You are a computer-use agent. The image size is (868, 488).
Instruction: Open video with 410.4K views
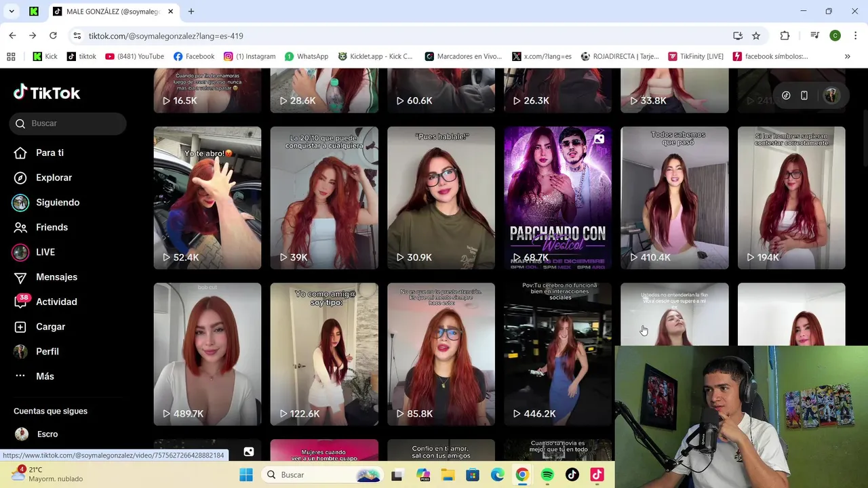click(675, 198)
